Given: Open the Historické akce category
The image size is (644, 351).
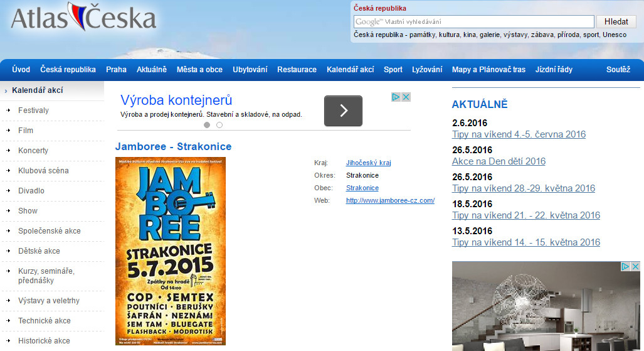Looking at the screenshot, I should (x=44, y=341).
